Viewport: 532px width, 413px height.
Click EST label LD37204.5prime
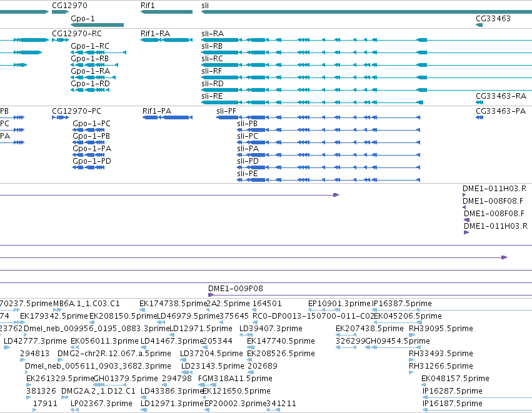tap(211, 354)
